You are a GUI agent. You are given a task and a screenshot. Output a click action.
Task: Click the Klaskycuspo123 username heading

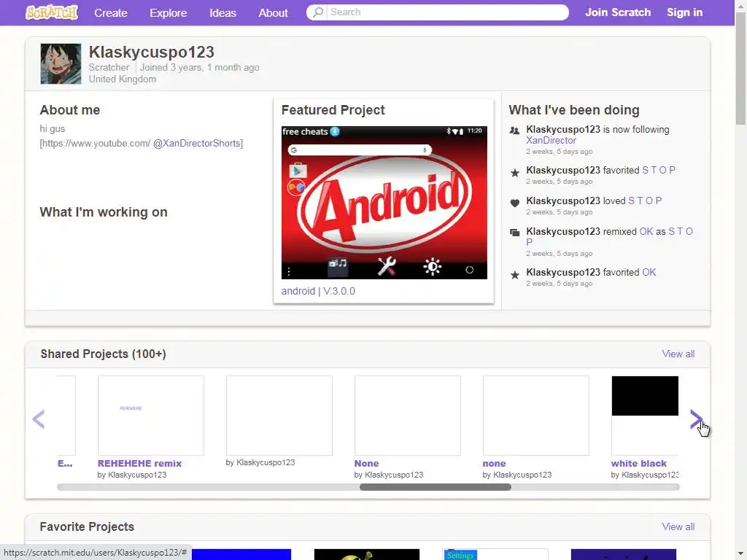(152, 52)
